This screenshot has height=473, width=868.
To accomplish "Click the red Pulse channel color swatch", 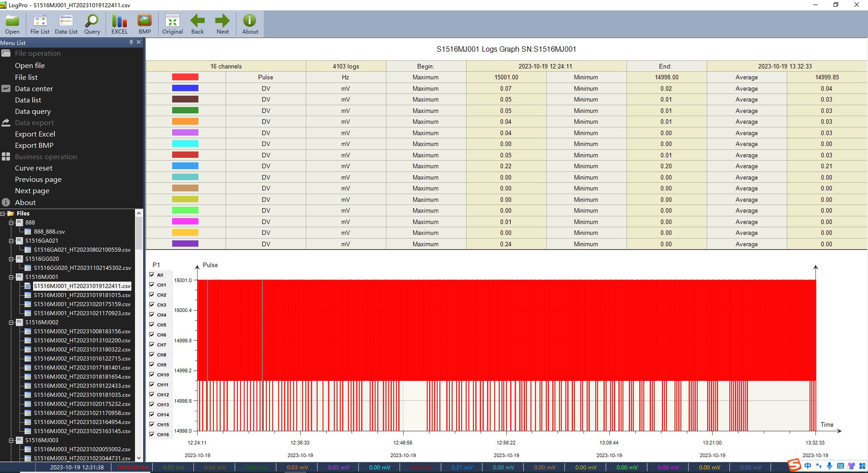I will point(185,77).
